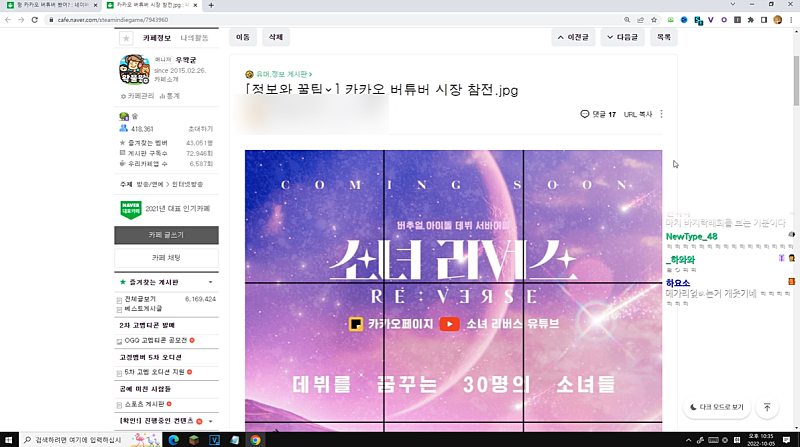Switch to 나의활동 tab
This screenshot has height=447, width=800.
click(194, 38)
